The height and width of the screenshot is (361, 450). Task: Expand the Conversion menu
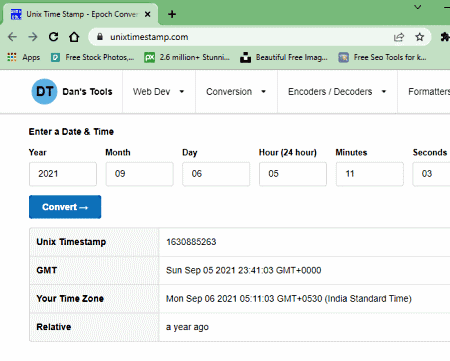[x=236, y=92]
